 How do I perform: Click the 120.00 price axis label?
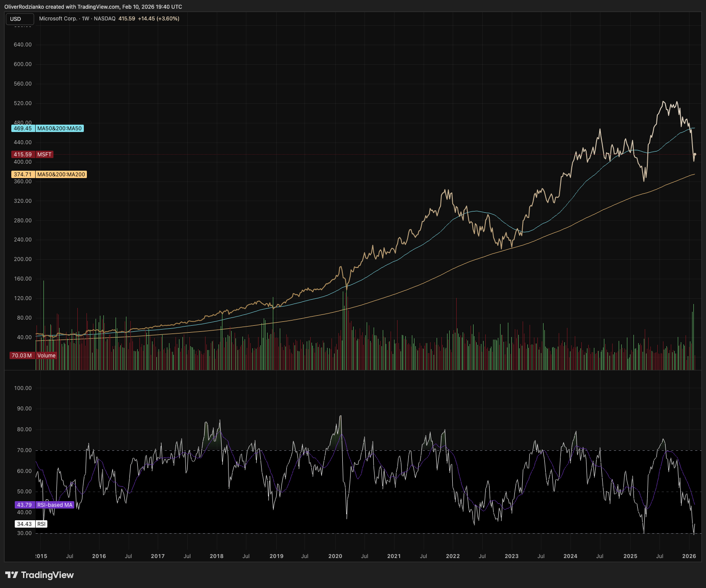23,298
